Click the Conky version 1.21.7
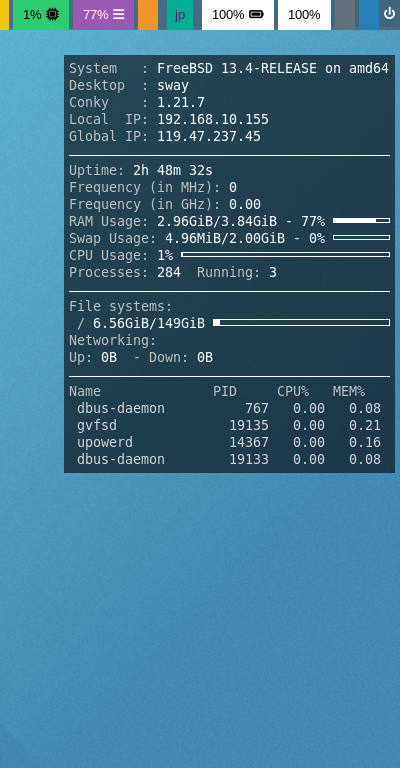Image resolution: width=400 pixels, height=768 pixels. (x=181, y=103)
